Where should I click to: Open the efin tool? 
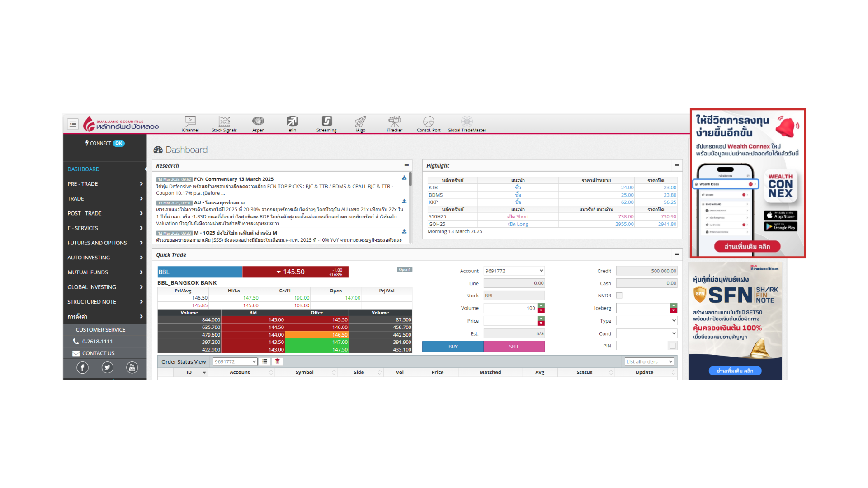point(292,123)
